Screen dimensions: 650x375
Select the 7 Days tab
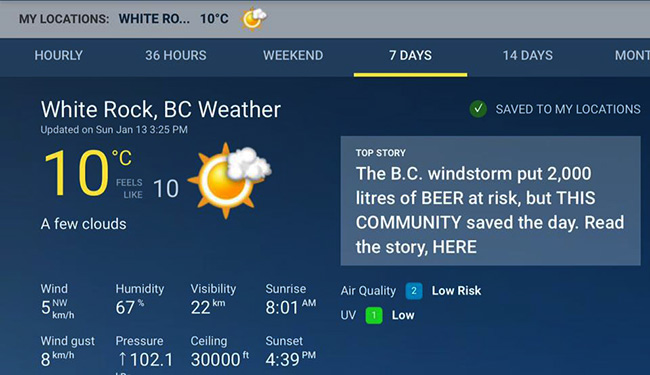(x=410, y=56)
